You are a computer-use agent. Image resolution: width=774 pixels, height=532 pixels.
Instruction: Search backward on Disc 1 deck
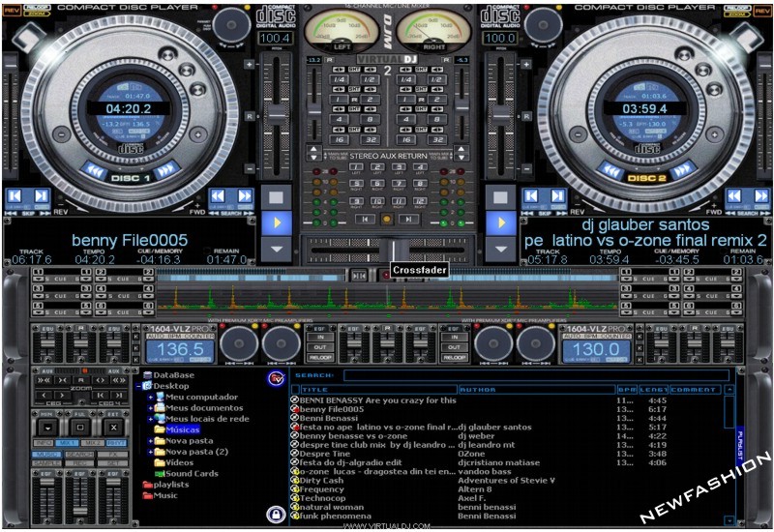pos(218,196)
